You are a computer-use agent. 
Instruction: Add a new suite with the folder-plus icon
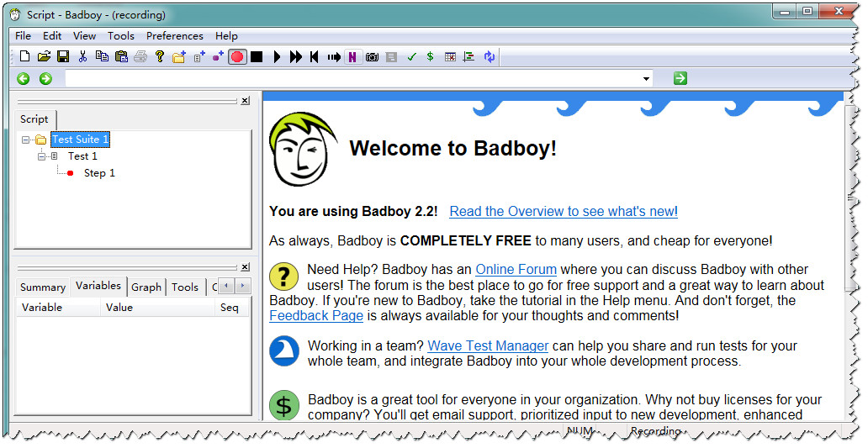coord(179,56)
